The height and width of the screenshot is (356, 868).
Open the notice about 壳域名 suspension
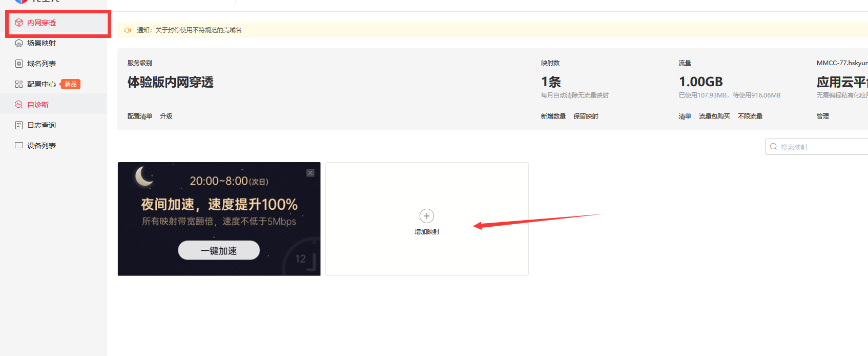[x=189, y=30]
